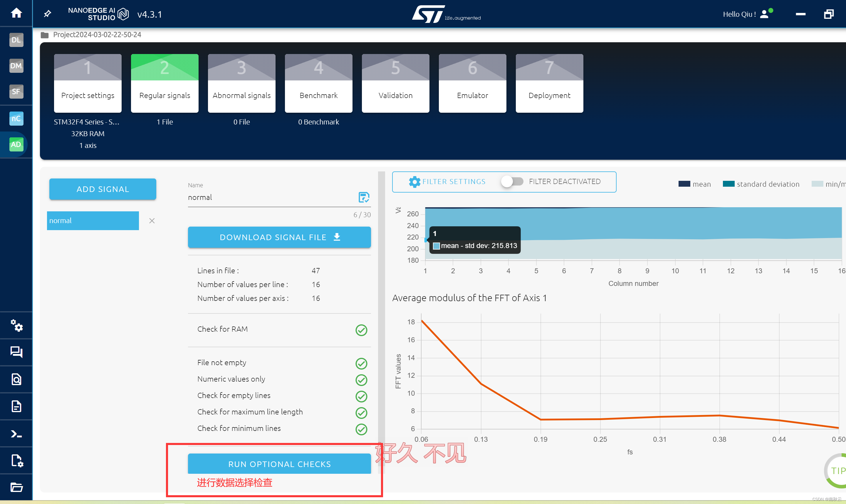
Task: Open the Abnormal signals step
Action: (x=241, y=83)
